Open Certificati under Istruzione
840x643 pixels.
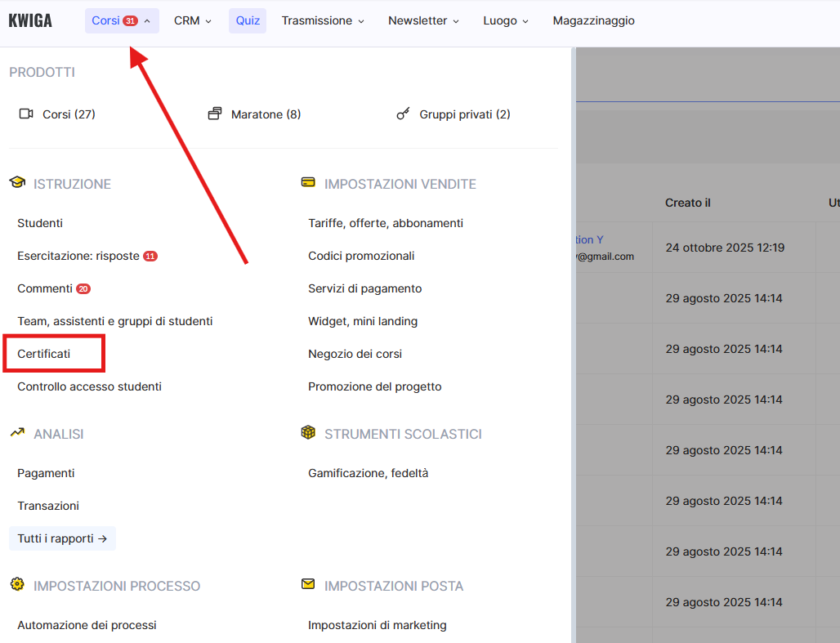click(x=44, y=354)
